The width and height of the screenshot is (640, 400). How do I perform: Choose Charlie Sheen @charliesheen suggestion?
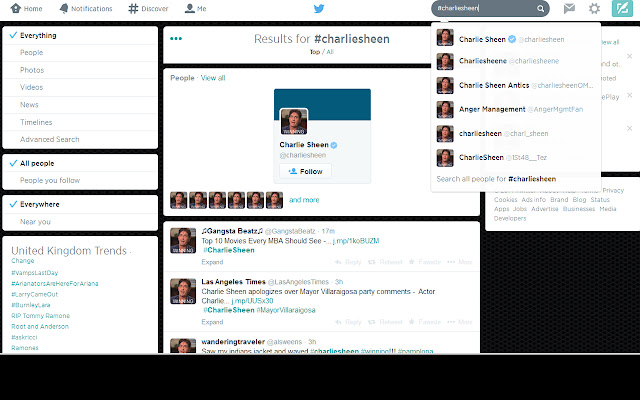pos(516,38)
